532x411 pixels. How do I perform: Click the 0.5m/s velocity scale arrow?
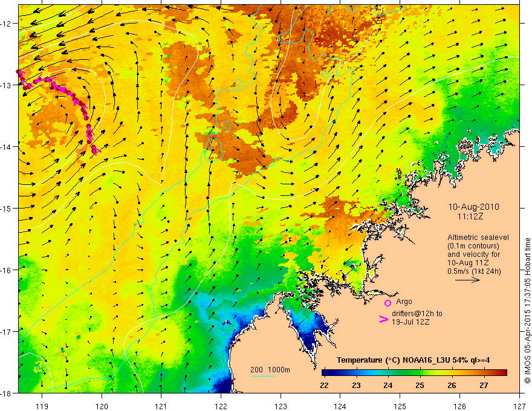point(467,280)
